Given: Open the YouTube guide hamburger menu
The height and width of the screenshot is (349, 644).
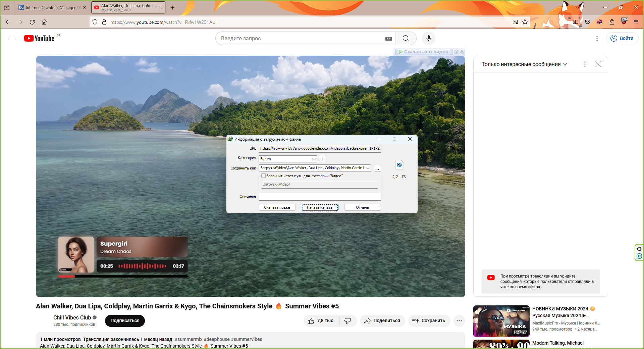Looking at the screenshot, I should (12, 38).
